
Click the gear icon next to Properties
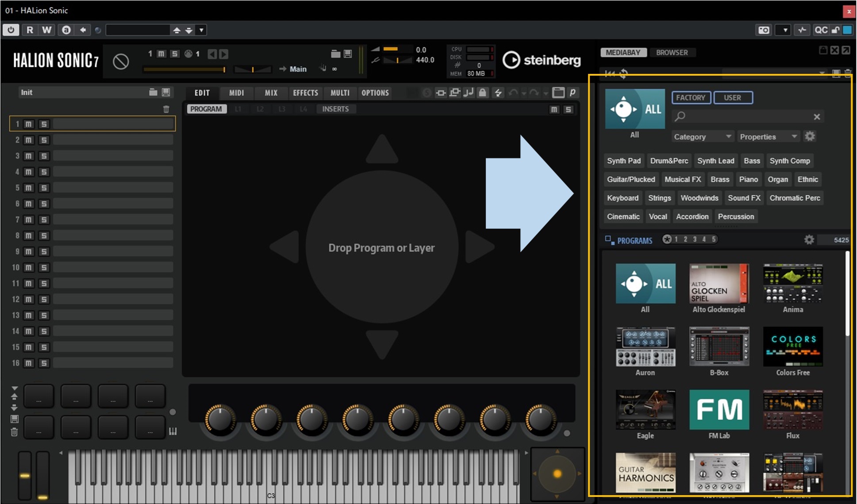(x=810, y=136)
